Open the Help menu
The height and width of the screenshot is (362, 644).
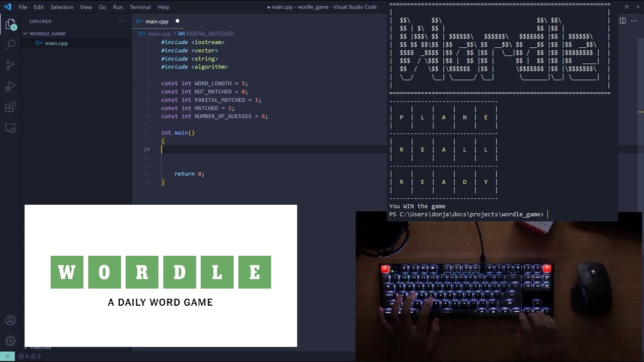click(164, 7)
